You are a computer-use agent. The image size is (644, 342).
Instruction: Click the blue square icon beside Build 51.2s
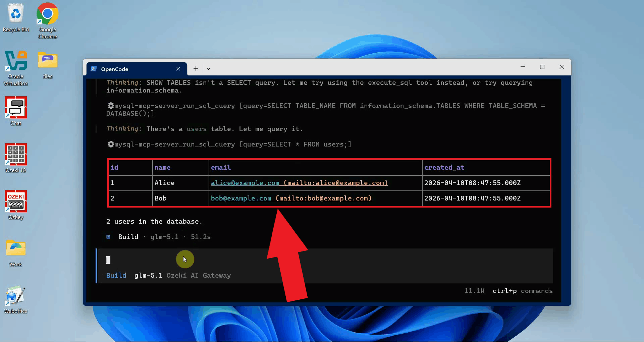pos(108,237)
